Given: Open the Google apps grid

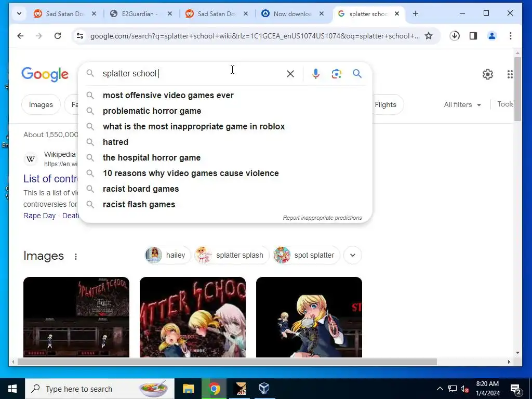Looking at the screenshot, I should coord(510,74).
